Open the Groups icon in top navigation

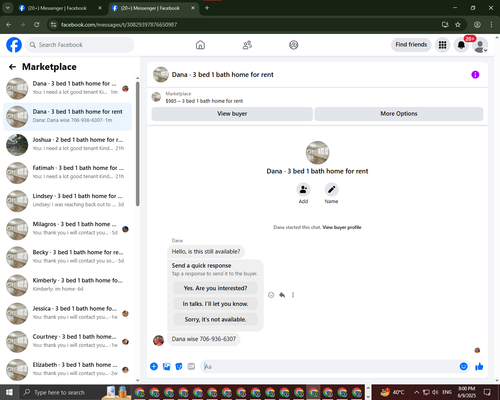[294, 45]
